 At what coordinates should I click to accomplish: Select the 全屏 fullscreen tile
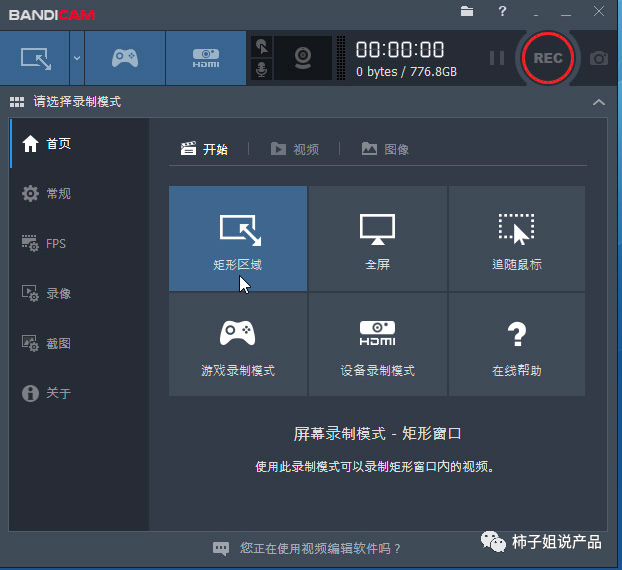(378, 238)
